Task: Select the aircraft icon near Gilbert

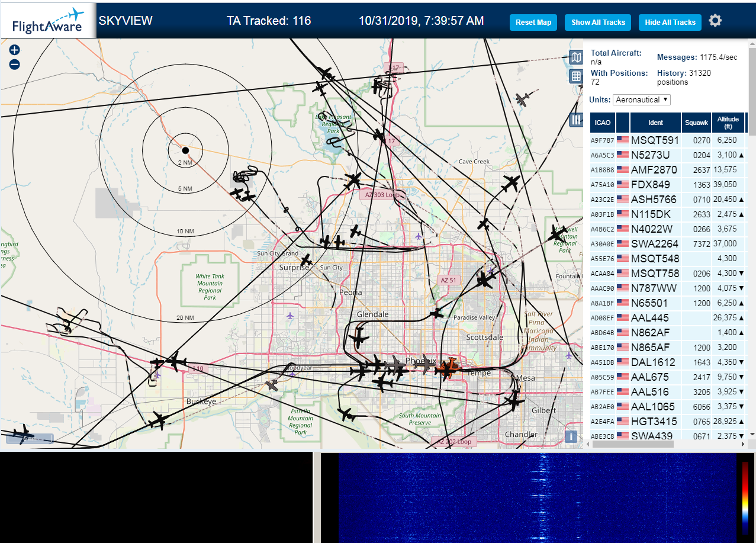Action: [514, 401]
